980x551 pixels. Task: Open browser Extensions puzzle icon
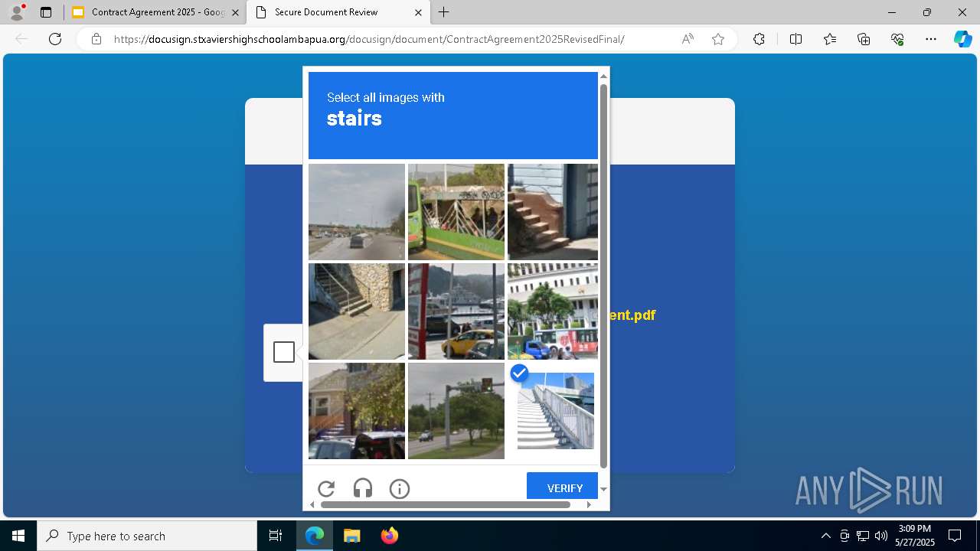point(759,39)
